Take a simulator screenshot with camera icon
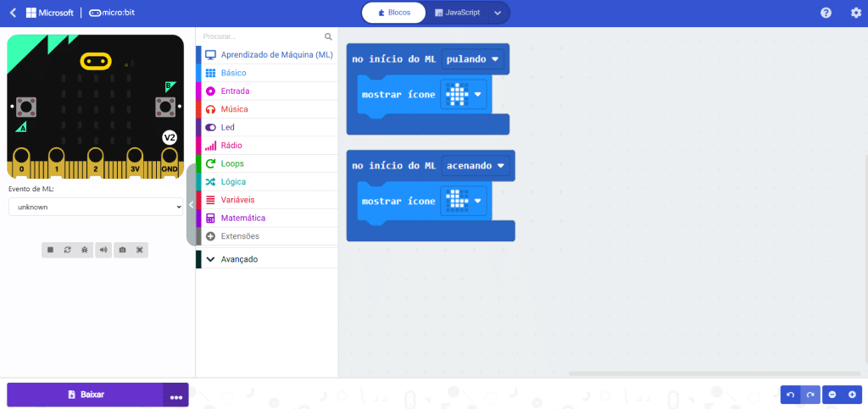The image size is (868, 409). pyautogui.click(x=122, y=250)
